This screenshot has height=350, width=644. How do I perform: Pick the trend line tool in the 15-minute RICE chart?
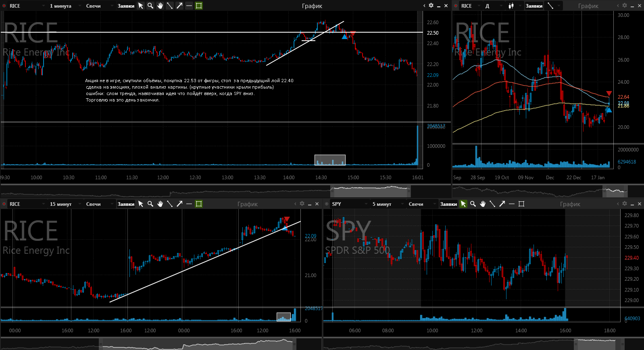(x=170, y=204)
